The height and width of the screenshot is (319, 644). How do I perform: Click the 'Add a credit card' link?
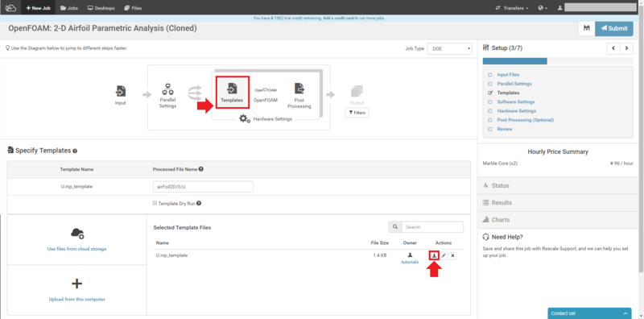pos(338,18)
